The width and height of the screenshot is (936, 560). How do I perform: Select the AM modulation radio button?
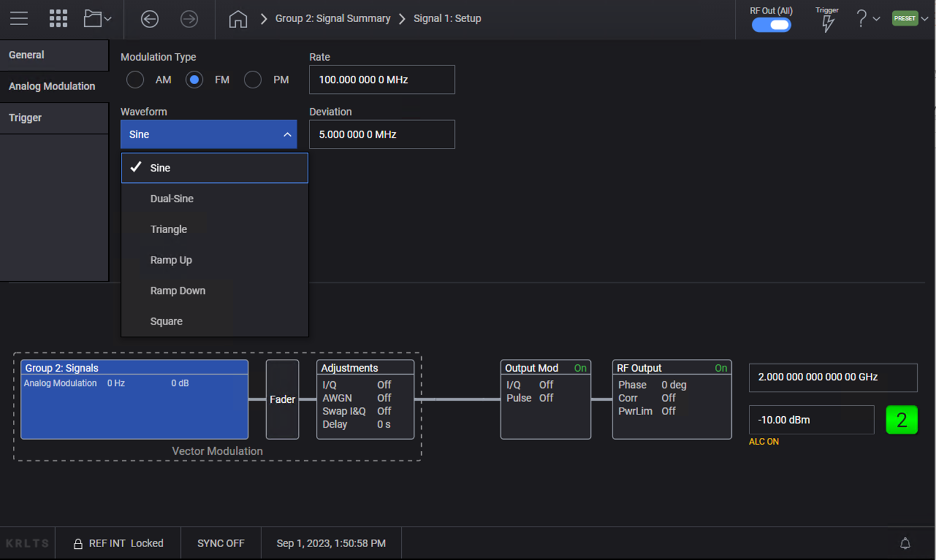135,79
